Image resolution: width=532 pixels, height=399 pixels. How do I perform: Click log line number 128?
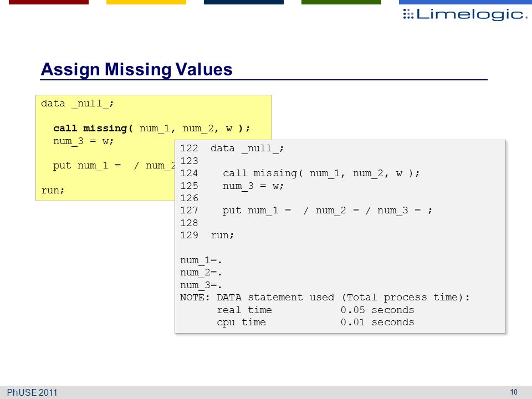[190, 223]
